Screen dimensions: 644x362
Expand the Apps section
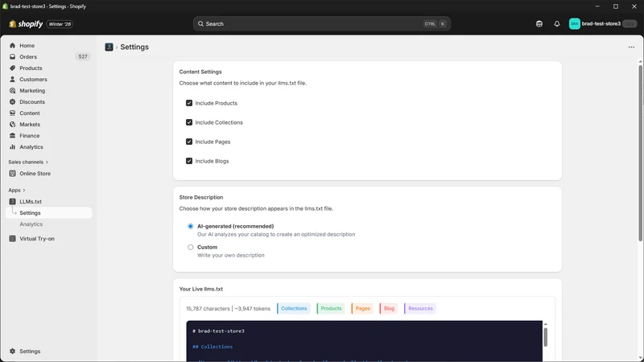coord(17,190)
